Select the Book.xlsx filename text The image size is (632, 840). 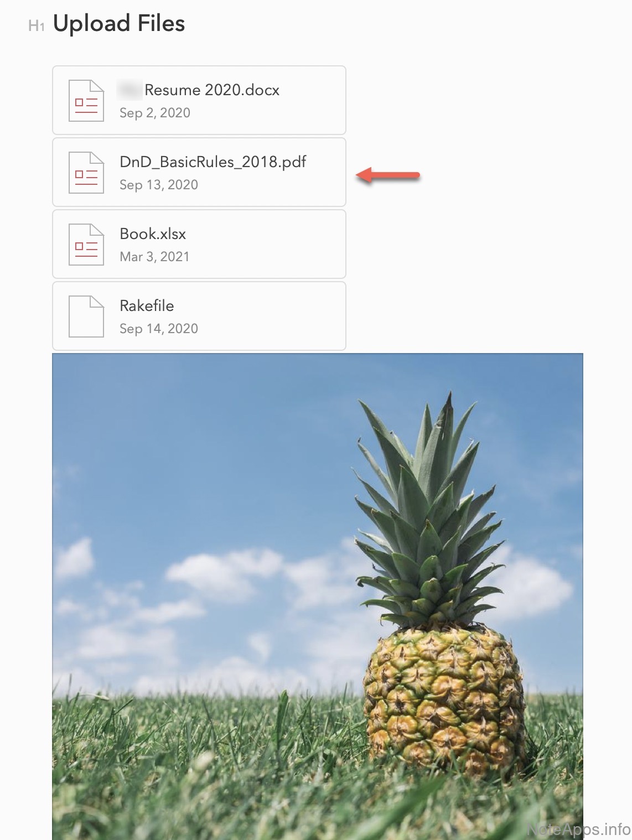(x=153, y=234)
